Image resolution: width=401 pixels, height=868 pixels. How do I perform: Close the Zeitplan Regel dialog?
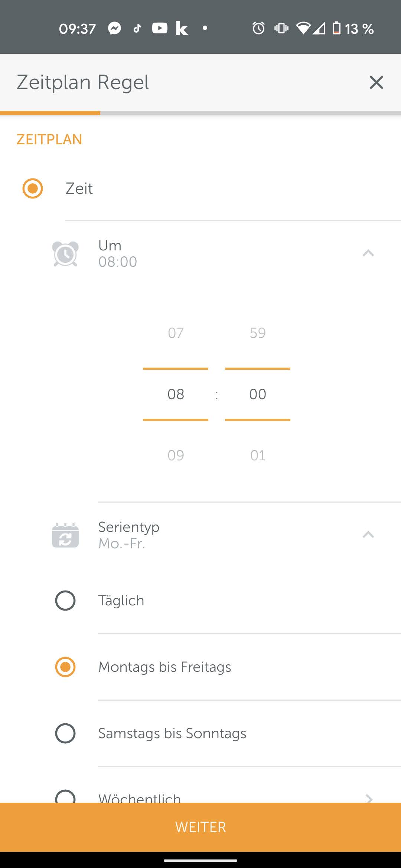pyautogui.click(x=376, y=82)
